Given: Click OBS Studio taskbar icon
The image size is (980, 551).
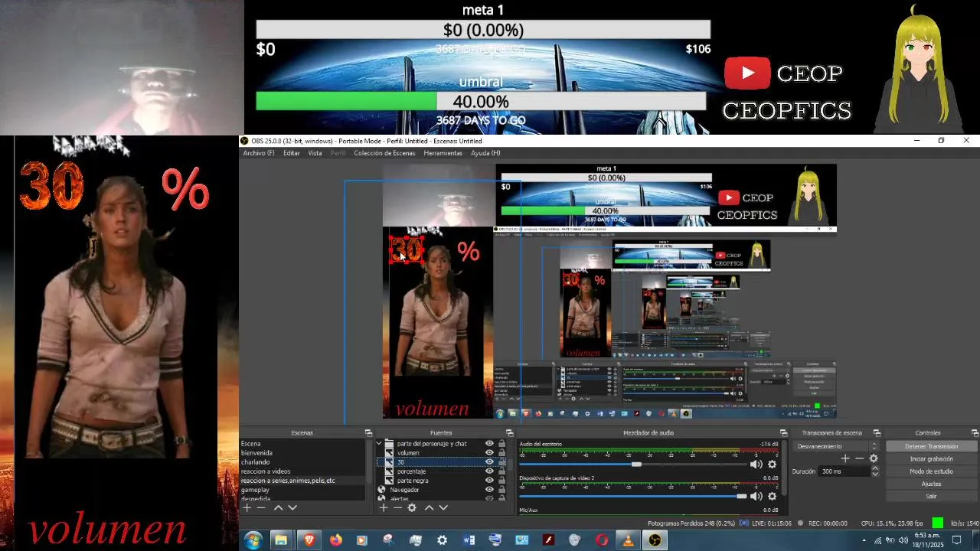Looking at the screenshot, I should click(655, 540).
